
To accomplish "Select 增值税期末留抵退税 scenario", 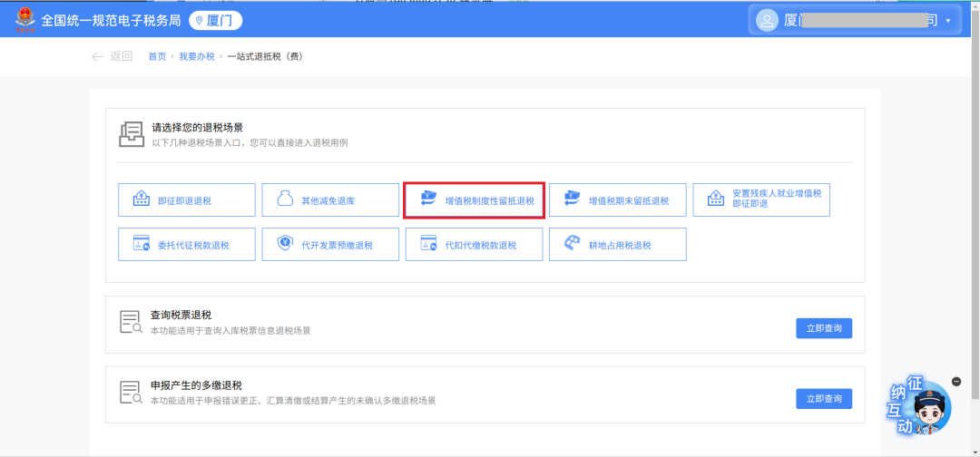I will [x=618, y=199].
